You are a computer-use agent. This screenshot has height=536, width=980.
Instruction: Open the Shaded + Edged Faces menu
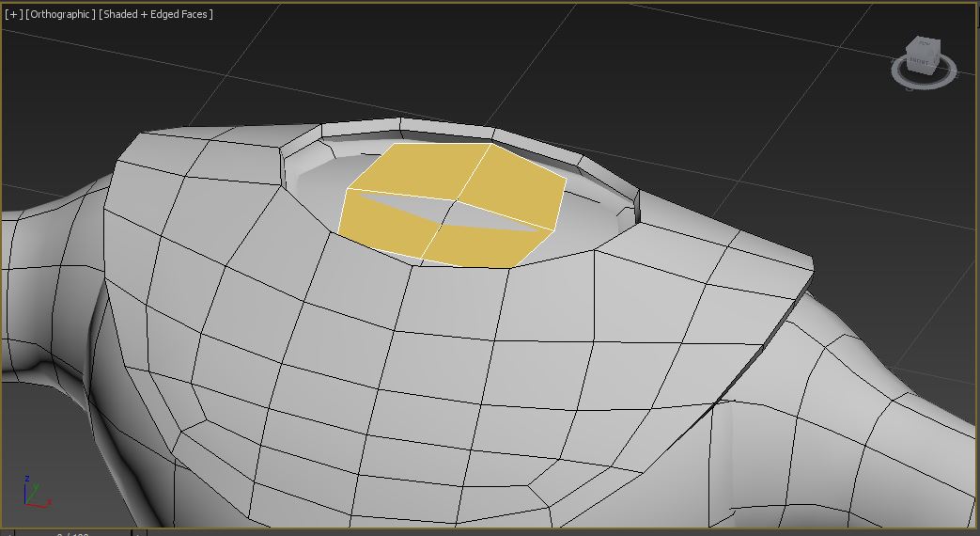pos(156,14)
